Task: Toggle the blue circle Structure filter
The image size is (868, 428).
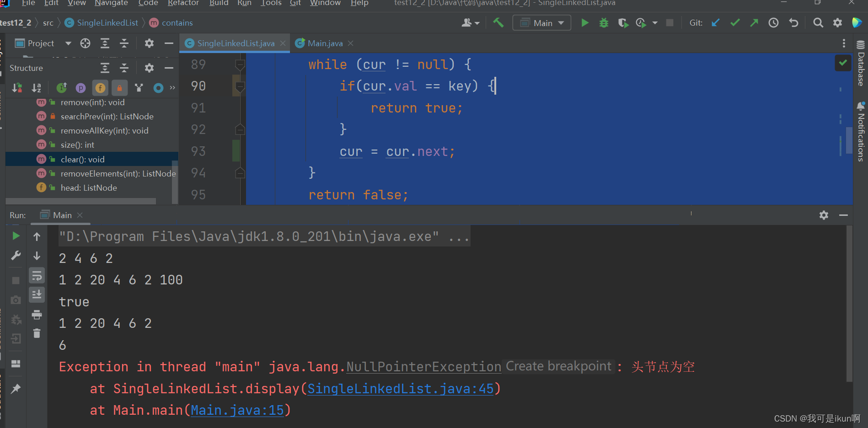Action: (158, 88)
